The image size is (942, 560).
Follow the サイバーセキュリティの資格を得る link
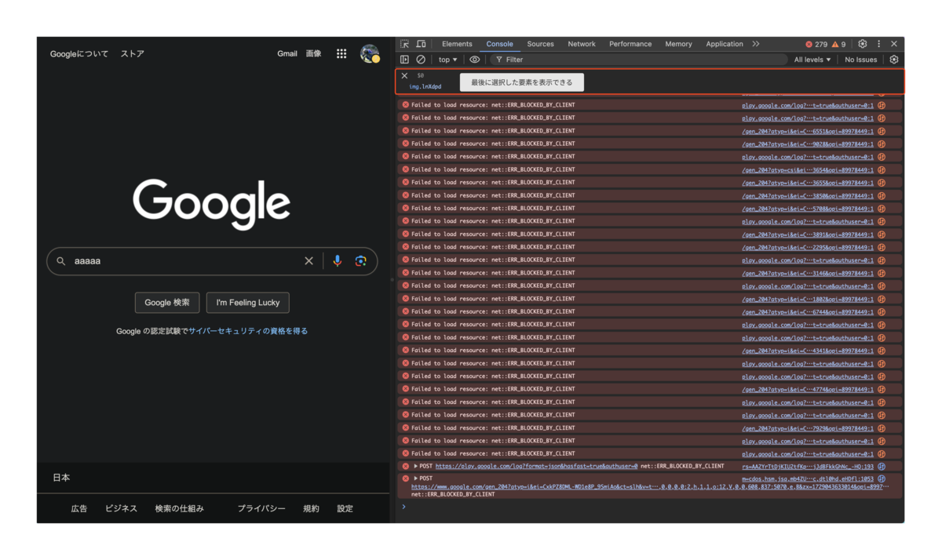pos(248,331)
